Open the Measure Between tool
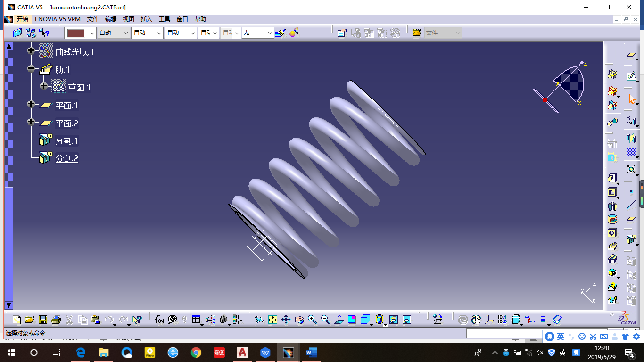This screenshot has width=644, height=362. pyautogui.click(x=502, y=320)
